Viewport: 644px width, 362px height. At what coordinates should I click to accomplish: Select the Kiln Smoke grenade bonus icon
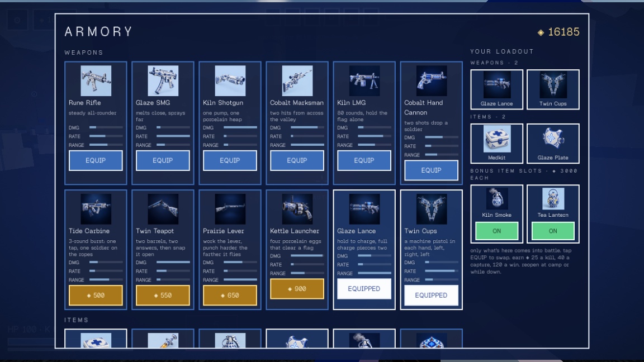[x=497, y=199]
